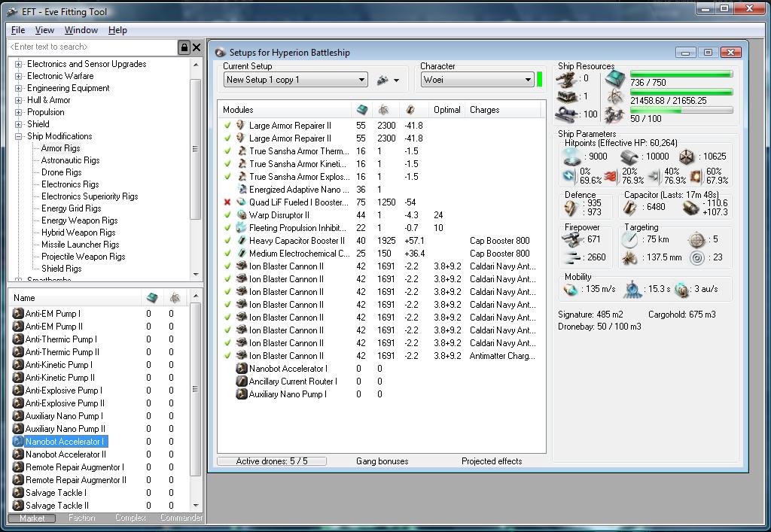Open the Window menu
Viewport: 771px width, 532px height.
click(x=81, y=30)
